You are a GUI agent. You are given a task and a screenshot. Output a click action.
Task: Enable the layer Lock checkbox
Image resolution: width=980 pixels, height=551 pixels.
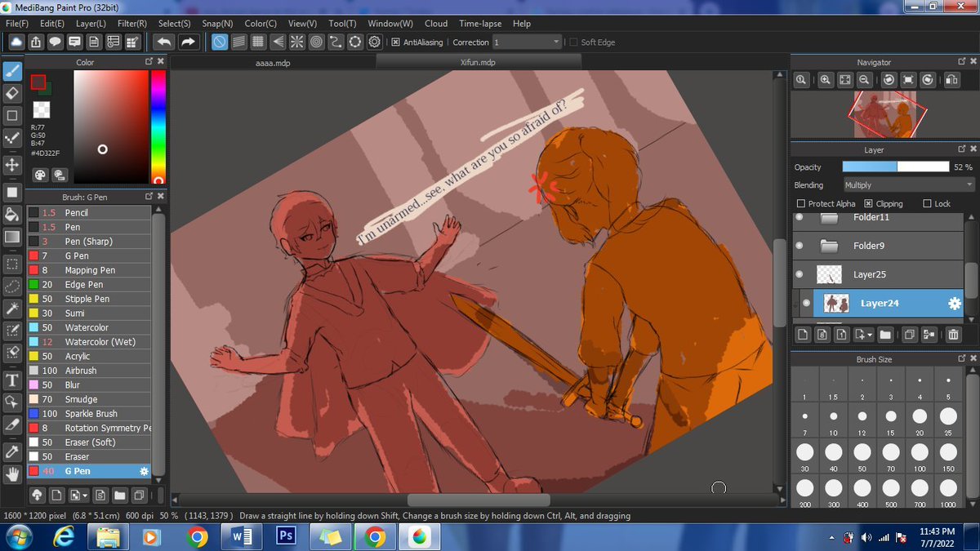(x=927, y=203)
